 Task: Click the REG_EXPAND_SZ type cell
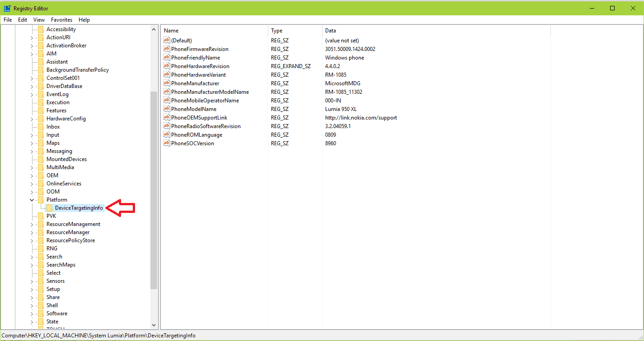click(291, 66)
